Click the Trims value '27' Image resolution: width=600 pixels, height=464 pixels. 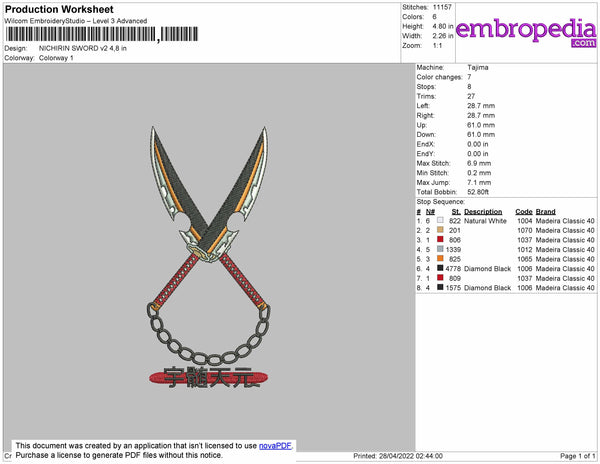coord(471,96)
